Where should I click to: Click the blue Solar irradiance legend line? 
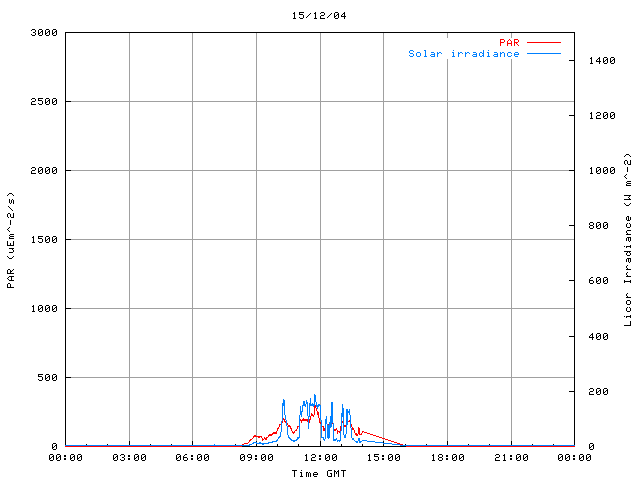(x=544, y=53)
